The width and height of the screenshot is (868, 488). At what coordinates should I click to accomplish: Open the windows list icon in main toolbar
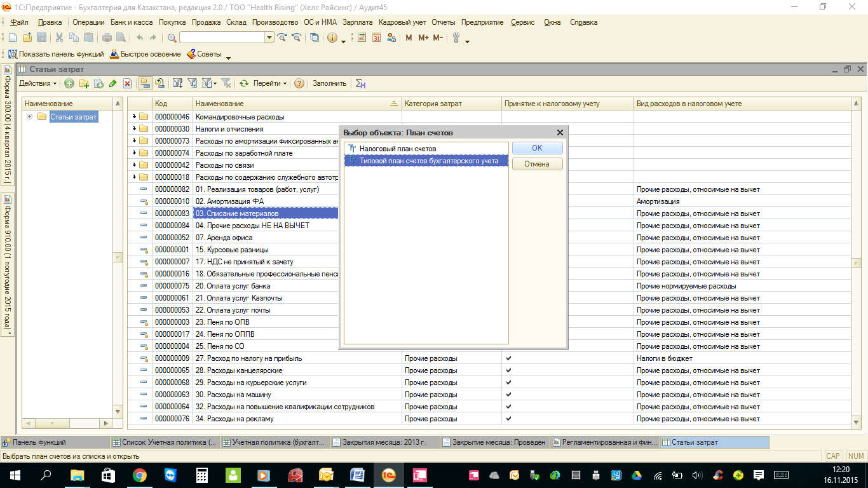(315, 38)
